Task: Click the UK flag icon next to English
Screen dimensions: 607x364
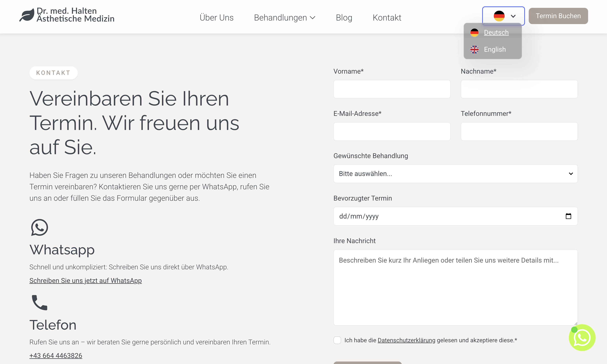Action: point(474,50)
